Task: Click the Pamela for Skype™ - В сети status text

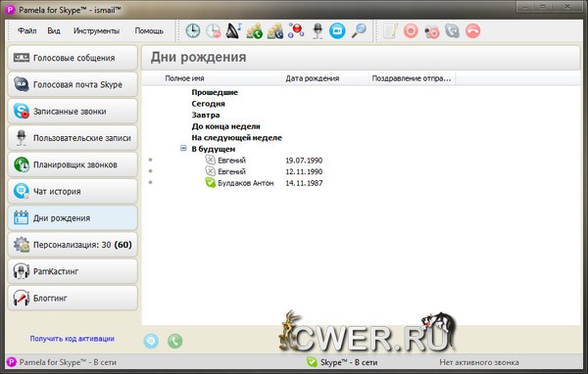Action: [x=68, y=362]
